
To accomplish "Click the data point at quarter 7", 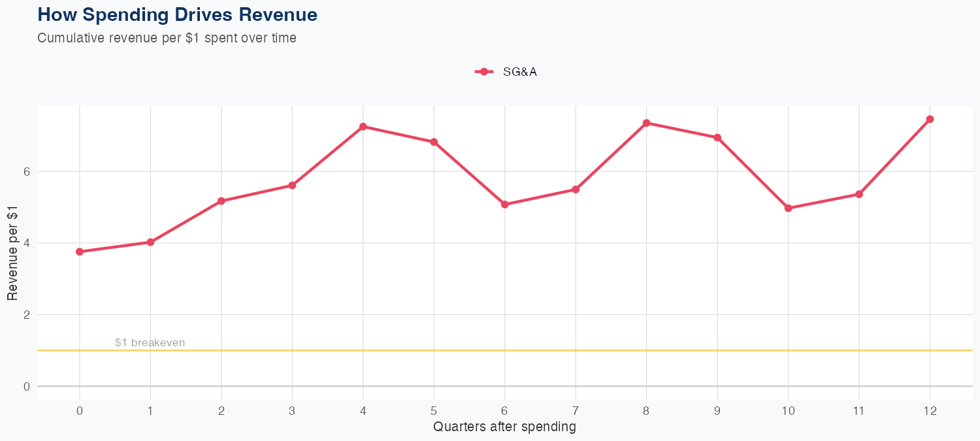I will coord(576,189).
